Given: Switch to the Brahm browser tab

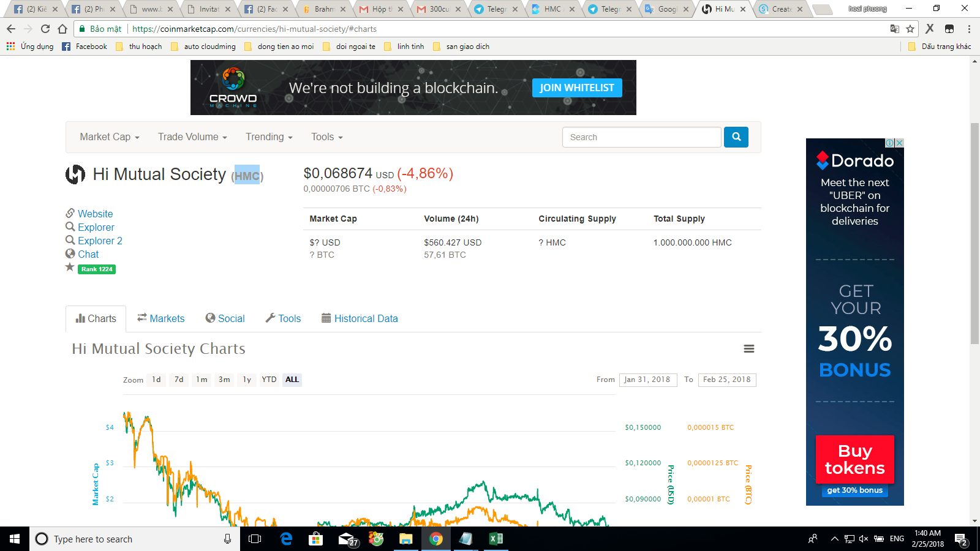Looking at the screenshot, I should click(x=323, y=9).
